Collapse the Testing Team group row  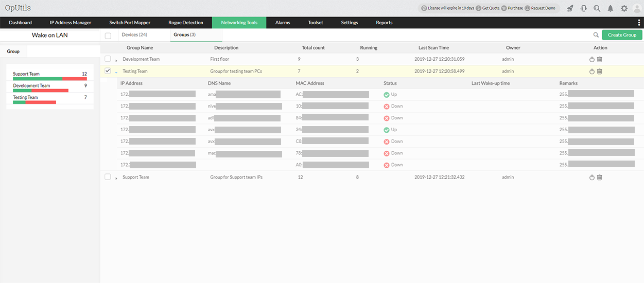pyautogui.click(x=116, y=72)
